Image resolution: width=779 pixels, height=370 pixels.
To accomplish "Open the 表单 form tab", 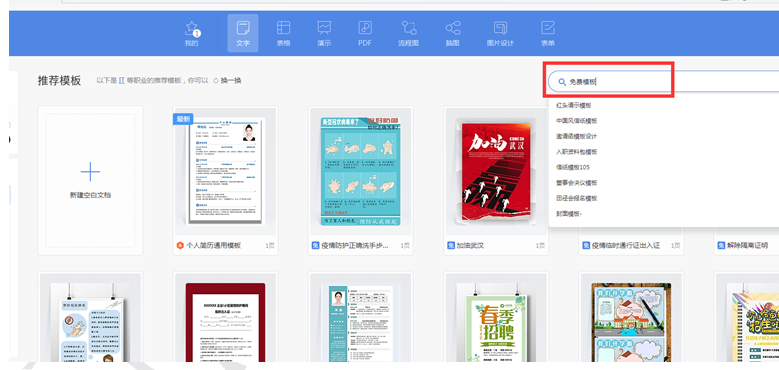I will point(548,33).
